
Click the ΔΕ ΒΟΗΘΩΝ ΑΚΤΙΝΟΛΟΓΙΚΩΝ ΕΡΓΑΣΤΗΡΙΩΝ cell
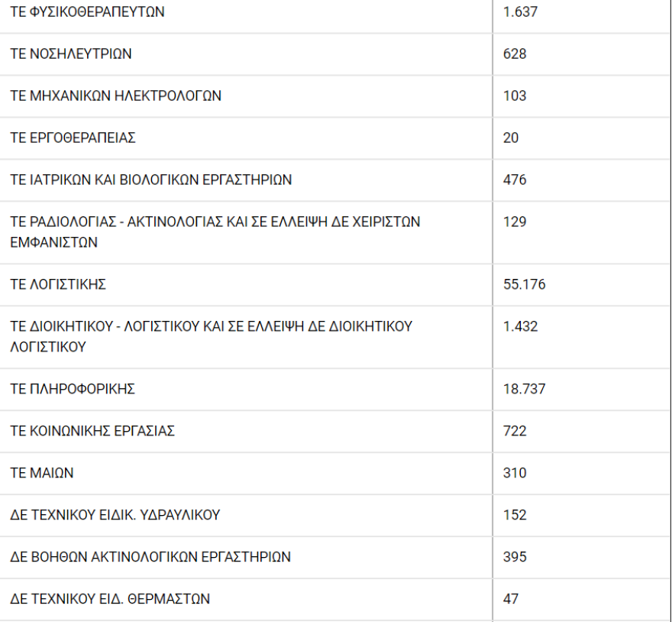click(x=150, y=558)
